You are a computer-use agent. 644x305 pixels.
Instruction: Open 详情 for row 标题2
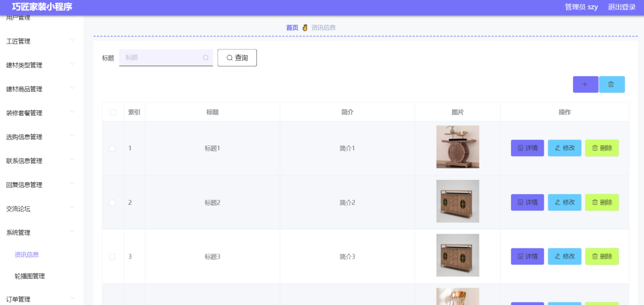(527, 203)
